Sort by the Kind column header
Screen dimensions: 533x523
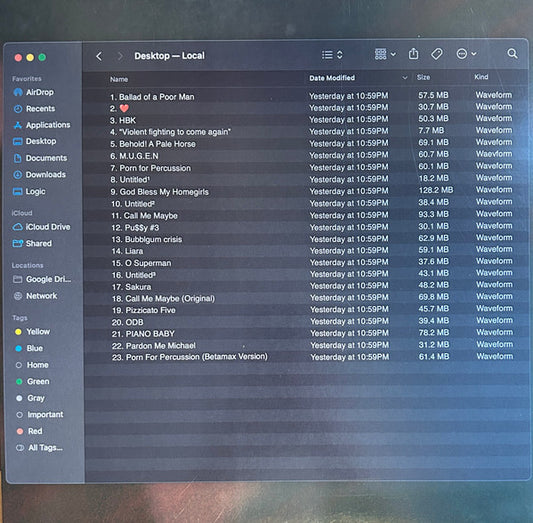pos(481,77)
